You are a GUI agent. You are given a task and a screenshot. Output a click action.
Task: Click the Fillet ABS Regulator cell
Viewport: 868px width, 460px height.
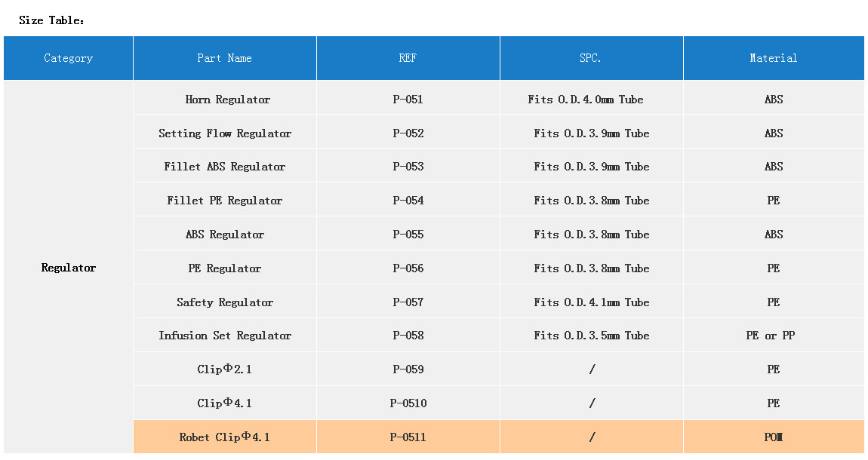[225, 167]
